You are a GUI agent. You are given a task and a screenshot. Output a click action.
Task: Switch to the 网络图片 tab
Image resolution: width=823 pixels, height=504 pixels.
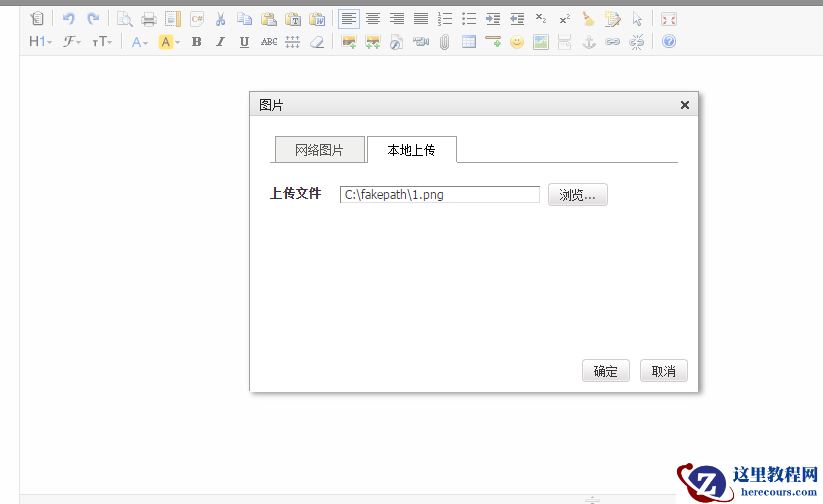coord(320,150)
